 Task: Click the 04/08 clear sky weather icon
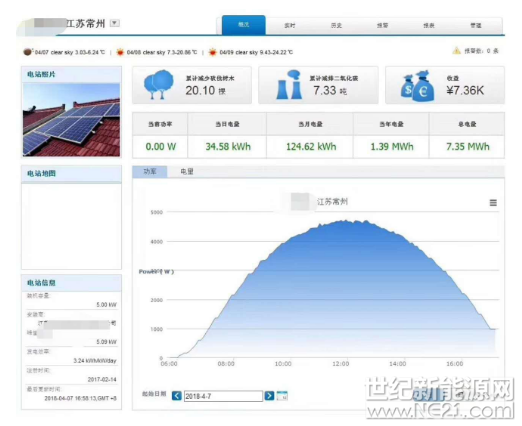coord(120,52)
